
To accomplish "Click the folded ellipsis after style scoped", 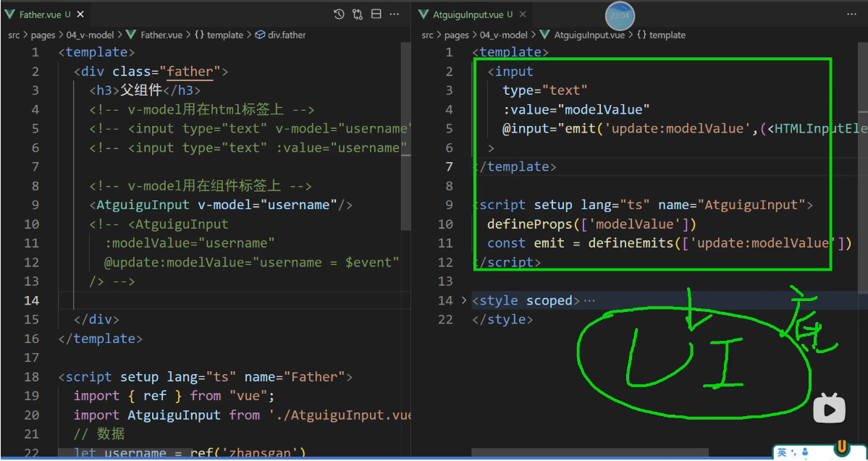I will [x=589, y=301].
